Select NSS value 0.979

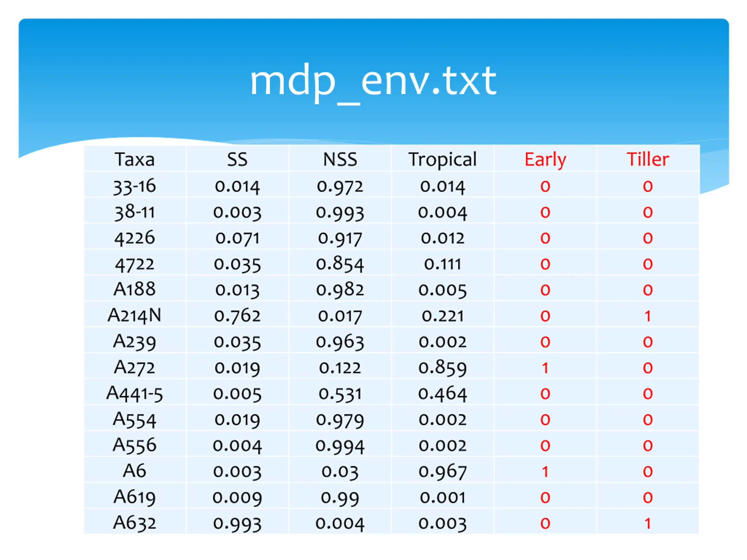(340, 421)
